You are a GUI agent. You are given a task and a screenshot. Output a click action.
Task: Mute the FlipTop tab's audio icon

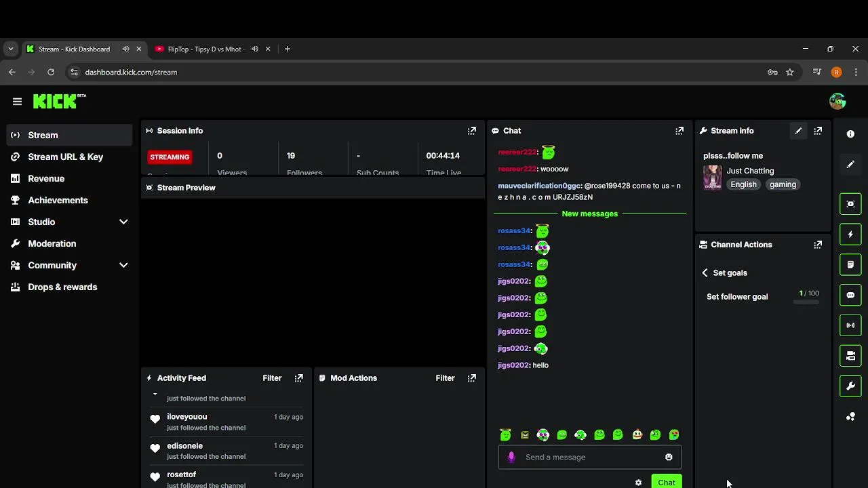pyautogui.click(x=255, y=49)
